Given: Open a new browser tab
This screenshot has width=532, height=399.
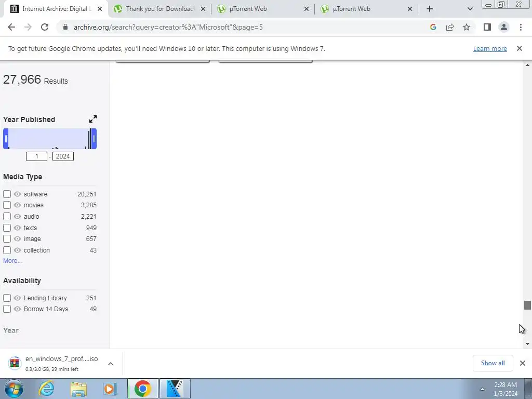Looking at the screenshot, I should [x=430, y=9].
